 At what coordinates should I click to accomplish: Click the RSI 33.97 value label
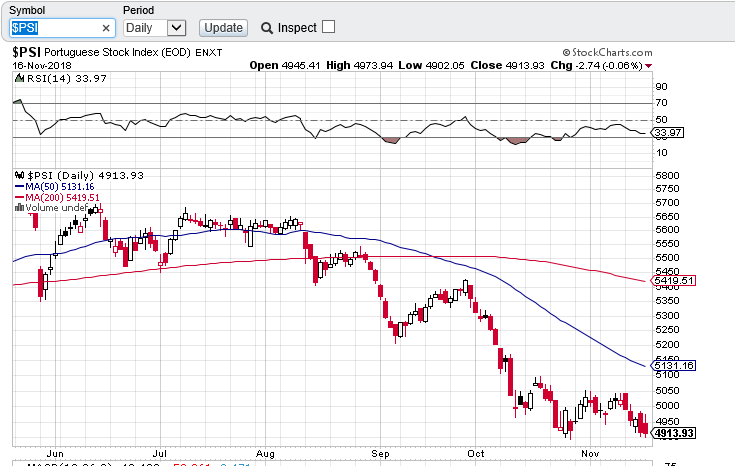point(668,133)
